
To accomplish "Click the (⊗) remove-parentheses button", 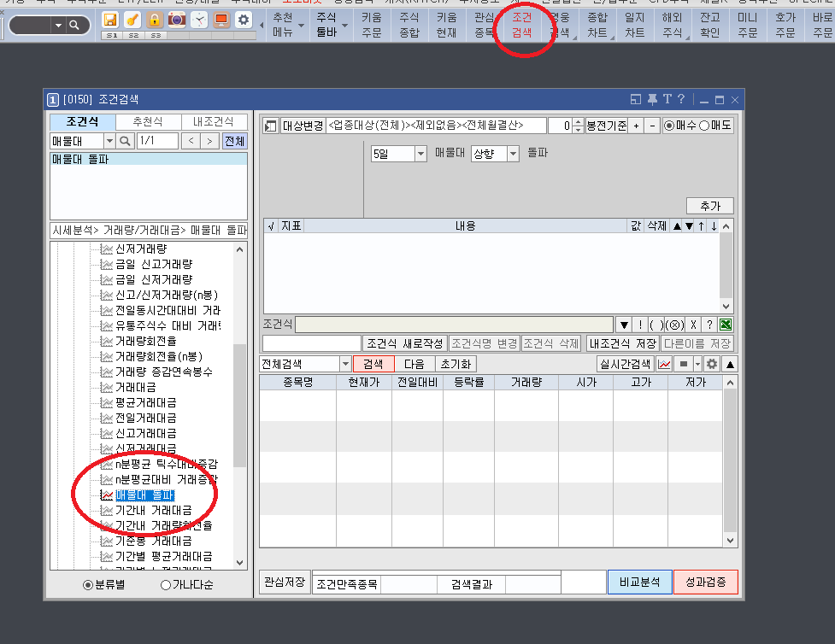I will click(674, 325).
